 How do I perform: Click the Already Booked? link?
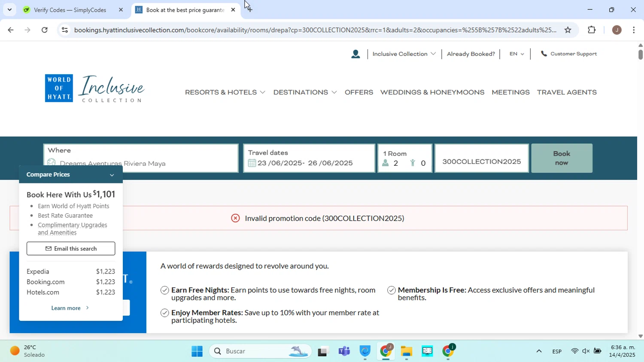(x=471, y=54)
